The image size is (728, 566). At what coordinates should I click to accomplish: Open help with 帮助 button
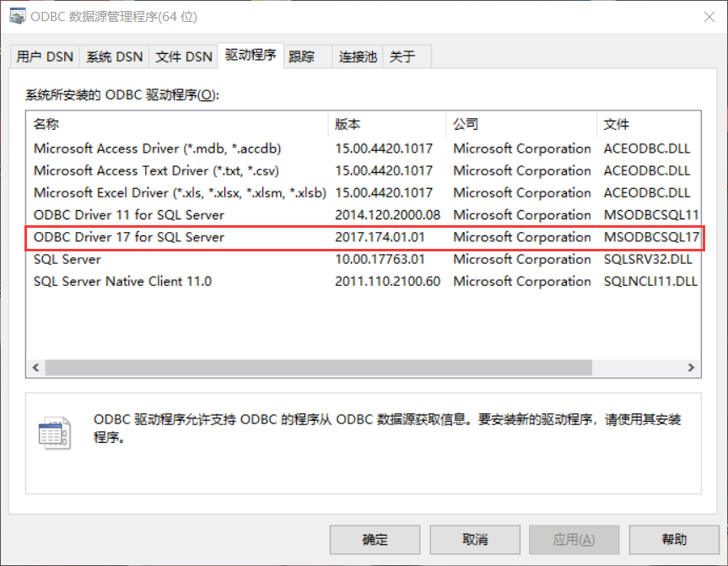674,540
